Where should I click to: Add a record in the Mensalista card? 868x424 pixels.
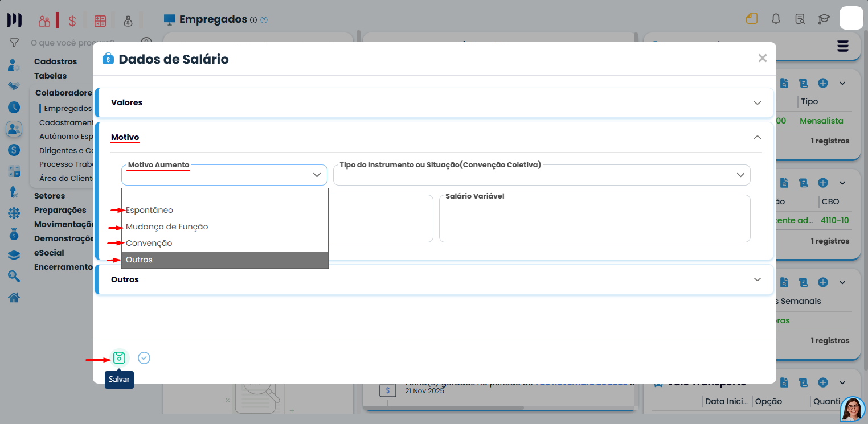click(x=823, y=83)
